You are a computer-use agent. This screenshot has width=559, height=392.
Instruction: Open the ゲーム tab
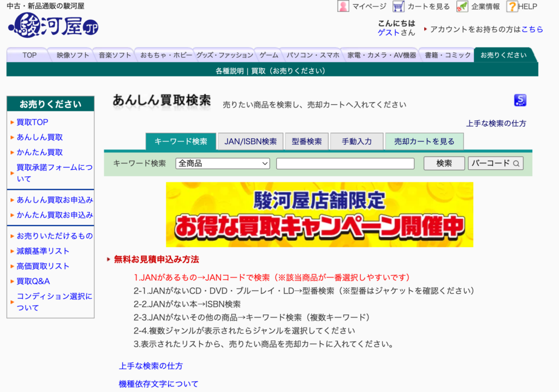[269, 55]
